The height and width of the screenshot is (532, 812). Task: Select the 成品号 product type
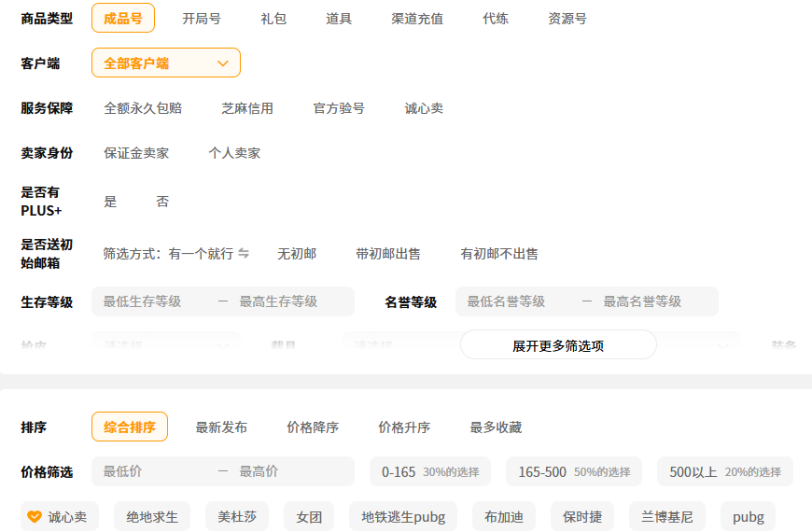pos(123,19)
